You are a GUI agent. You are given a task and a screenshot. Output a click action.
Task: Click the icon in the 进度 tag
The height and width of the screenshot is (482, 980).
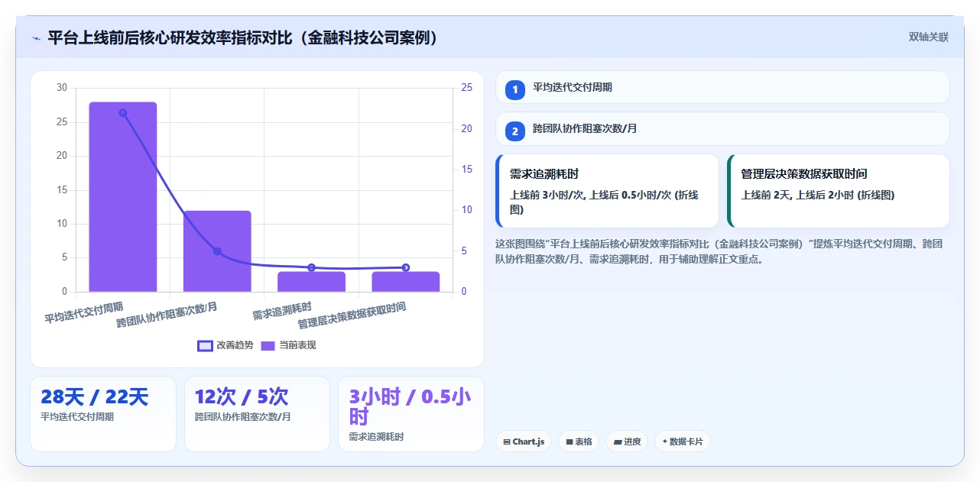618,442
